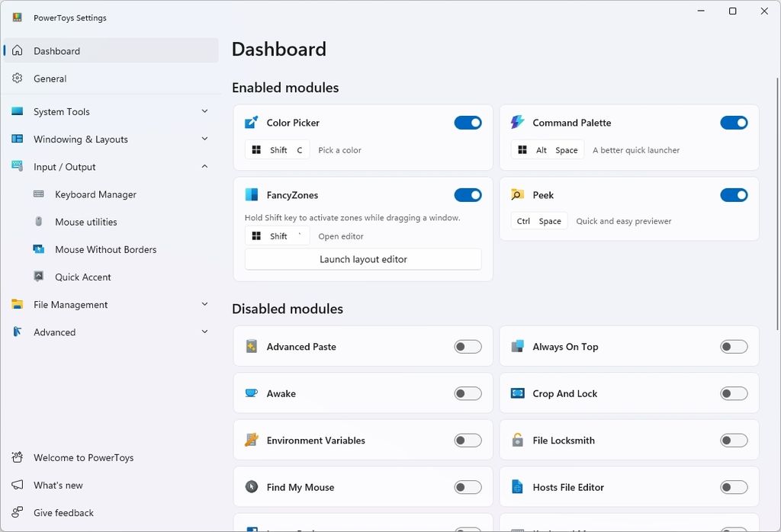Select the Peek module icon
Screen dimensions: 781x532
517,194
